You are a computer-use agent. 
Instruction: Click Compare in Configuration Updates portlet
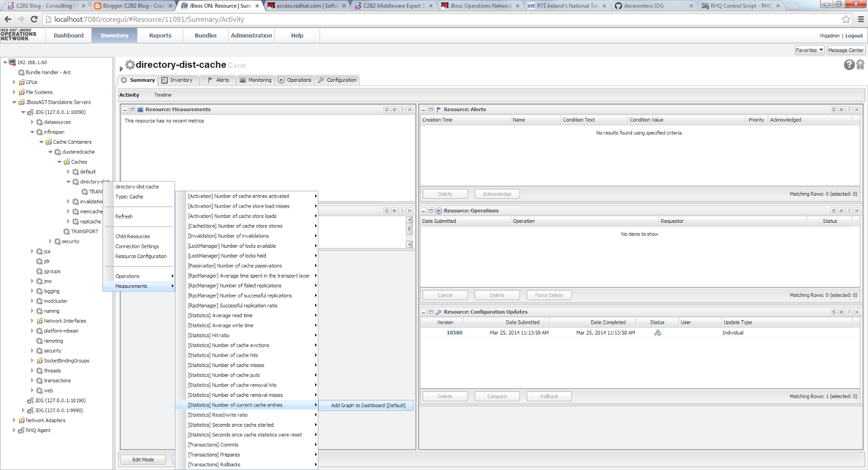pyautogui.click(x=497, y=396)
